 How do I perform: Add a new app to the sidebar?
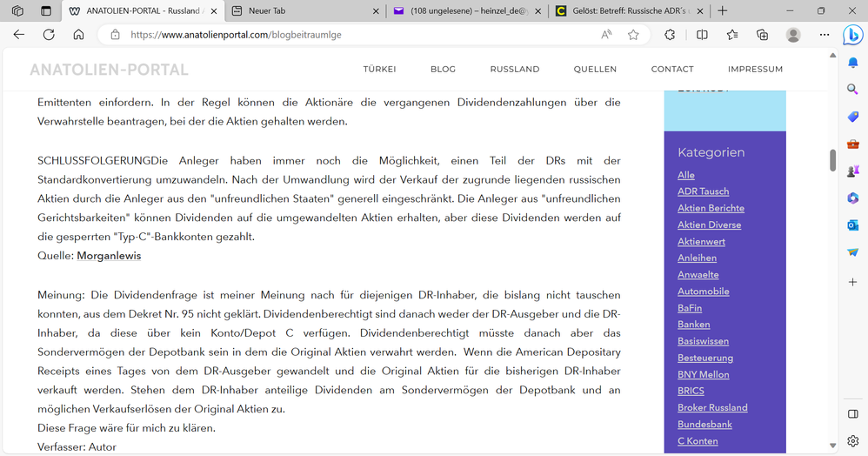pyautogui.click(x=853, y=282)
